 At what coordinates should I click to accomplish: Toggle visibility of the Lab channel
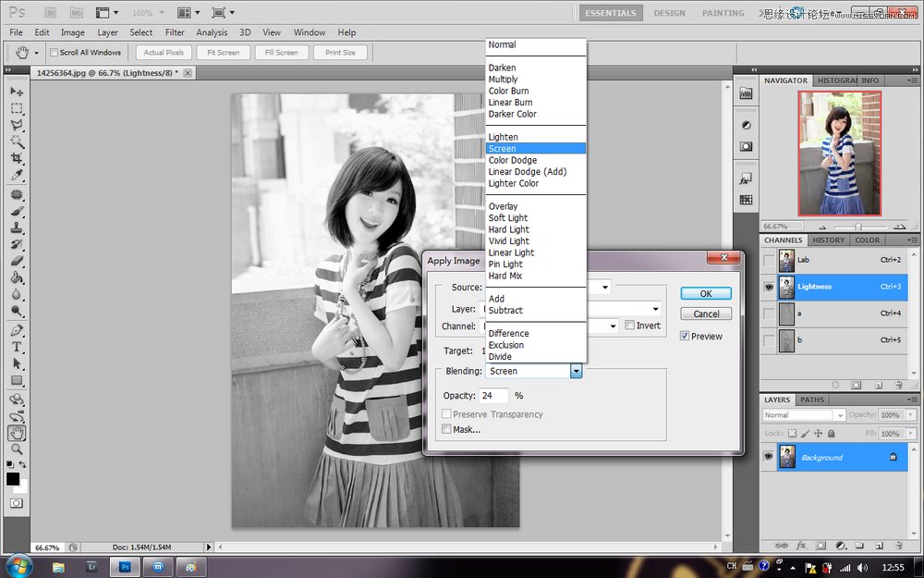(x=767, y=260)
